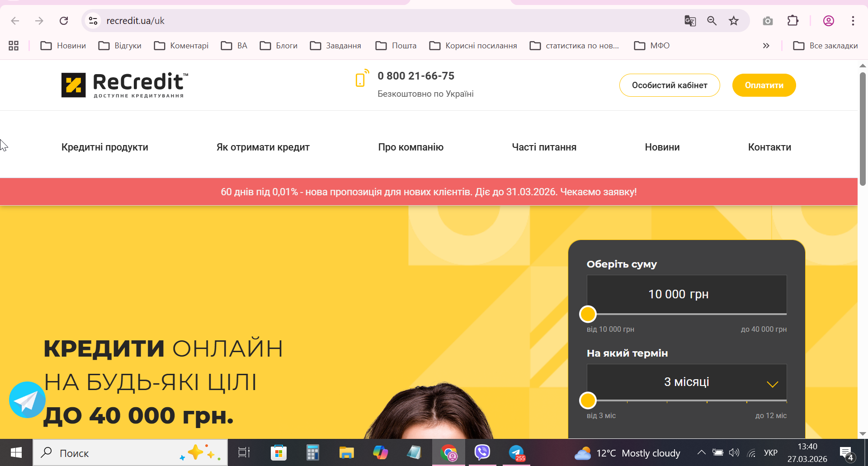Launch Microsoft Store from taskbar
The width and height of the screenshot is (868, 466).
click(278, 452)
